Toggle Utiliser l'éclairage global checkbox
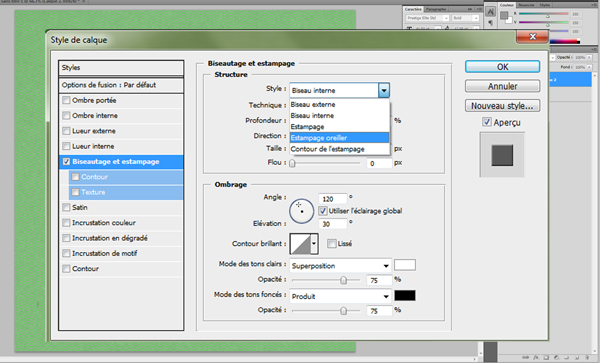 pyautogui.click(x=323, y=211)
